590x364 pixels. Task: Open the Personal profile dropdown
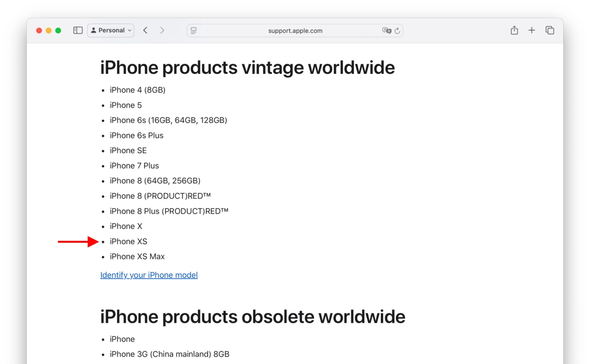point(111,30)
